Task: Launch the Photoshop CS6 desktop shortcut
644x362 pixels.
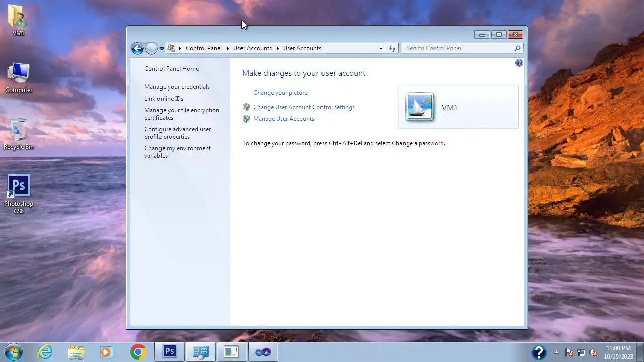Action: point(19,195)
